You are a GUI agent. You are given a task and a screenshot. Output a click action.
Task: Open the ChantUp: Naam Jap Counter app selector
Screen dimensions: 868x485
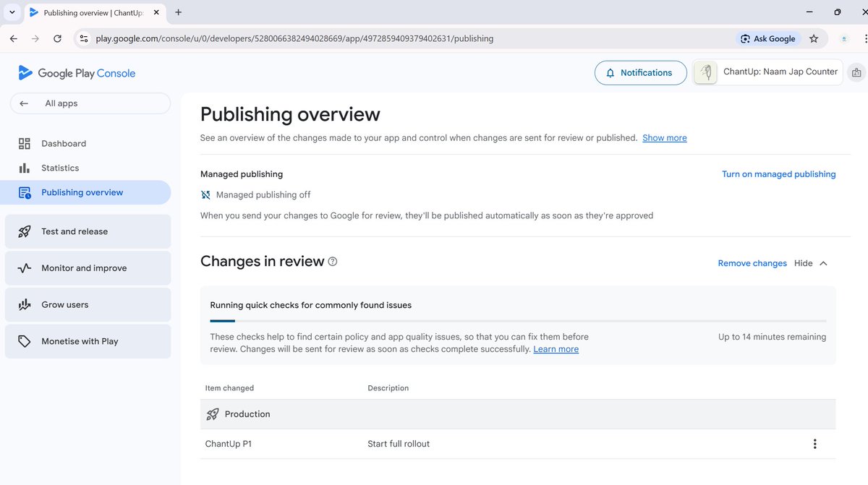pos(768,72)
